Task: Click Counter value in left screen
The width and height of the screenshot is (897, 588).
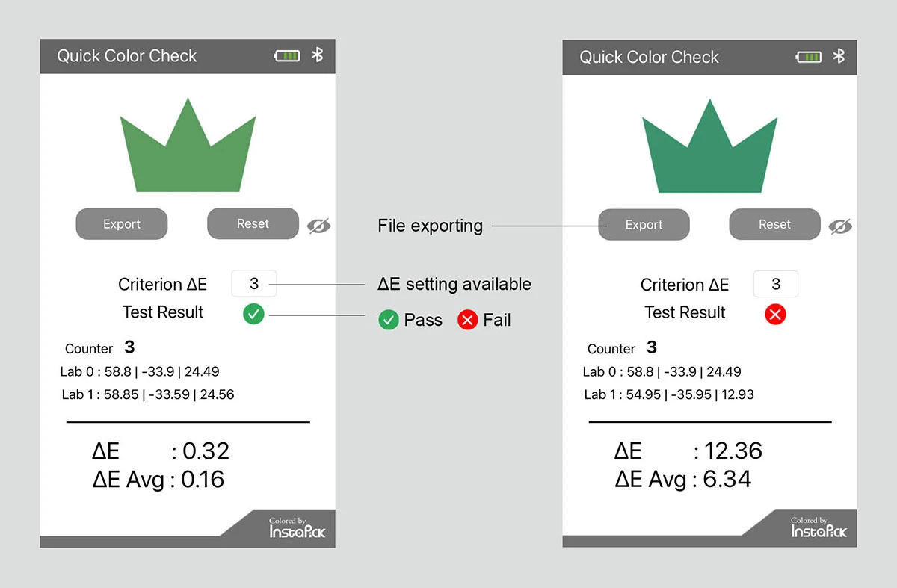Action: tap(129, 347)
